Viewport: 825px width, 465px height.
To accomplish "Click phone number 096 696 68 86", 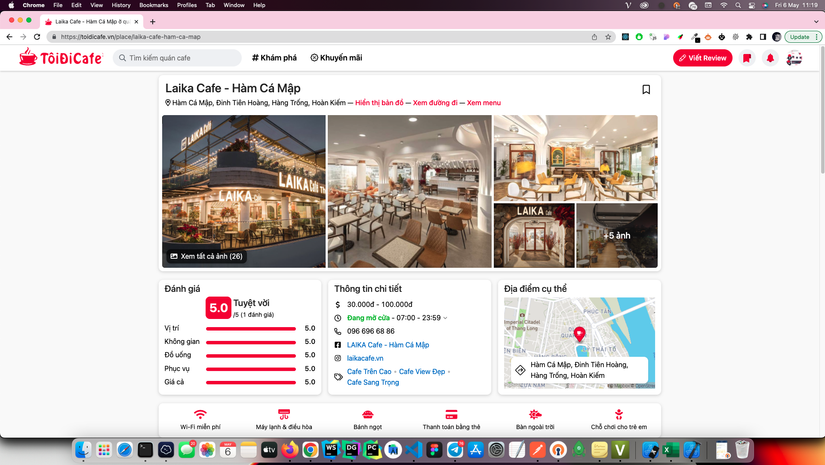I will pos(370,331).
